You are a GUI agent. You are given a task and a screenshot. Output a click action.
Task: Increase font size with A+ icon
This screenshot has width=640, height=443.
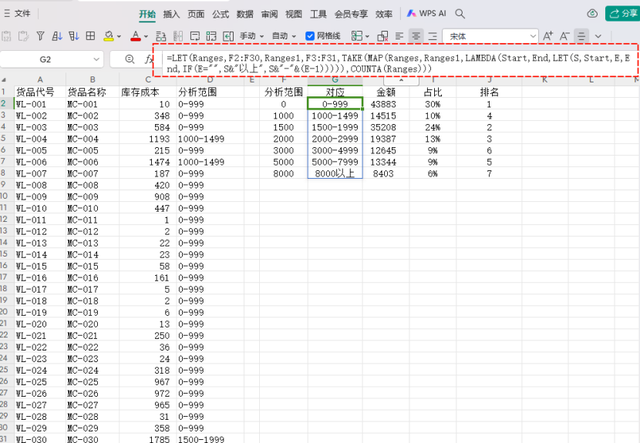point(548,36)
